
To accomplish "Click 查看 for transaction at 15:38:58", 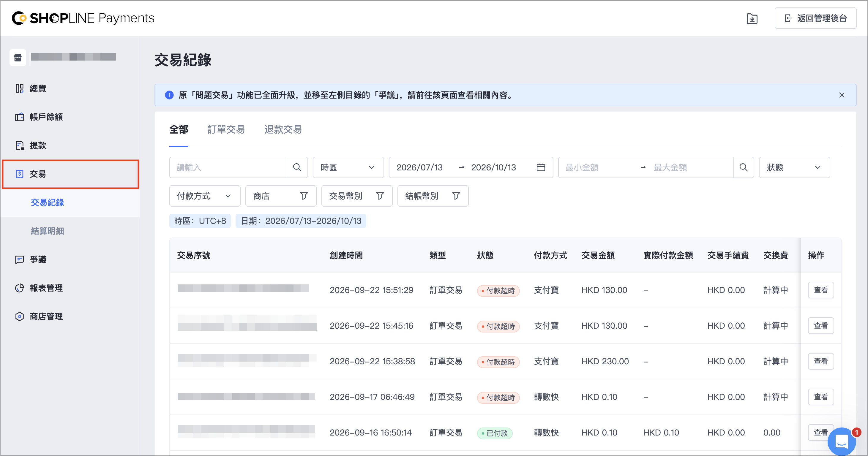I will click(x=821, y=361).
